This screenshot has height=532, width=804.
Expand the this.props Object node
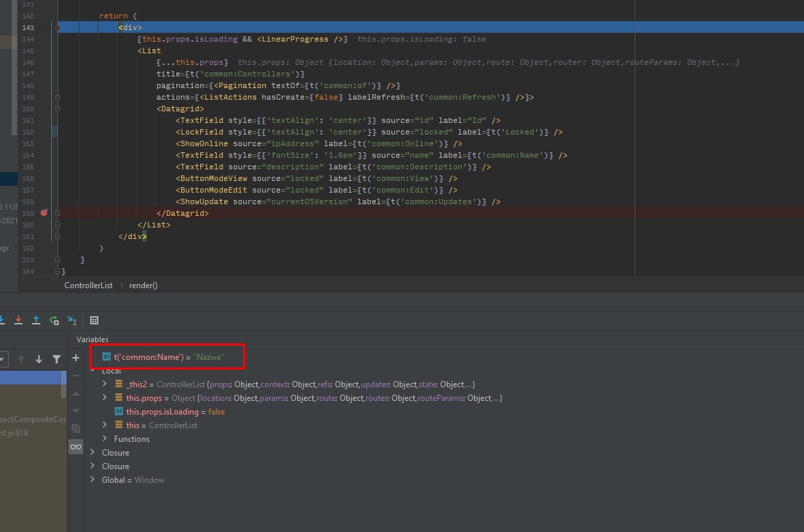105,398
